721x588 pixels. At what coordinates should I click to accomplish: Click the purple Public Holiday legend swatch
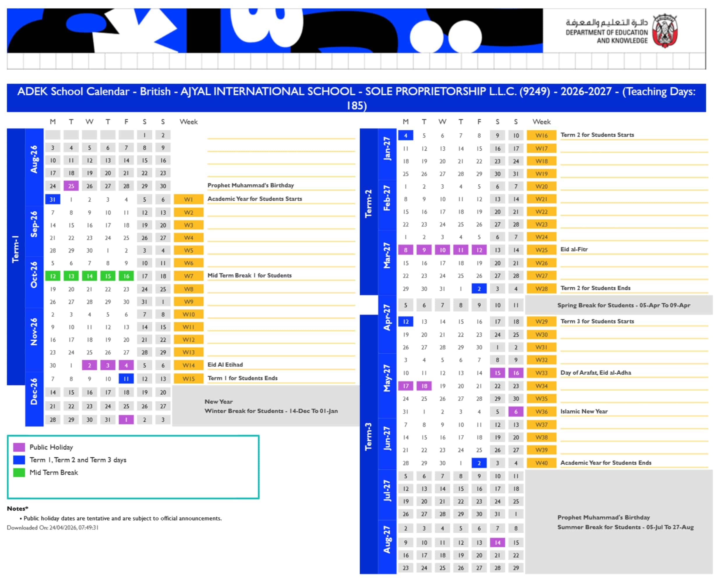tap(19, 447)
